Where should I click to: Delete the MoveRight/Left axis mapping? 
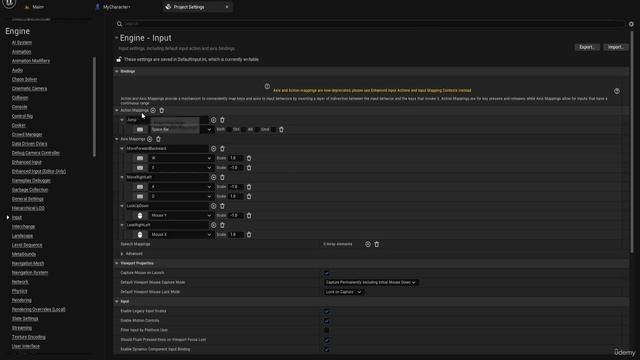[222, 177]
